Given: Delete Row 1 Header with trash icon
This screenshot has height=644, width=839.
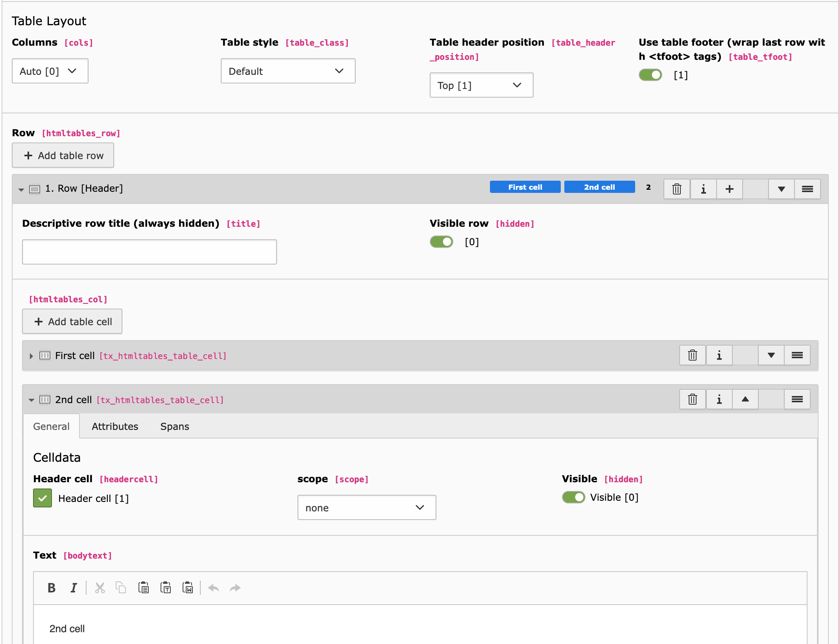Looking at the screenshot, I should [676, 189].
